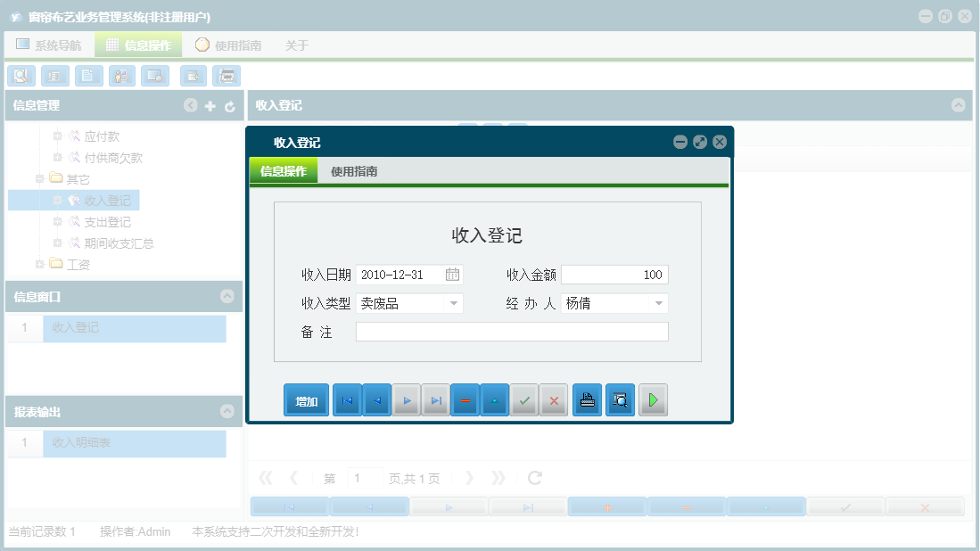The width and height of the screenshot is (980, 551).
Task: Jump to the first record in the dialog
Action: 347,399
